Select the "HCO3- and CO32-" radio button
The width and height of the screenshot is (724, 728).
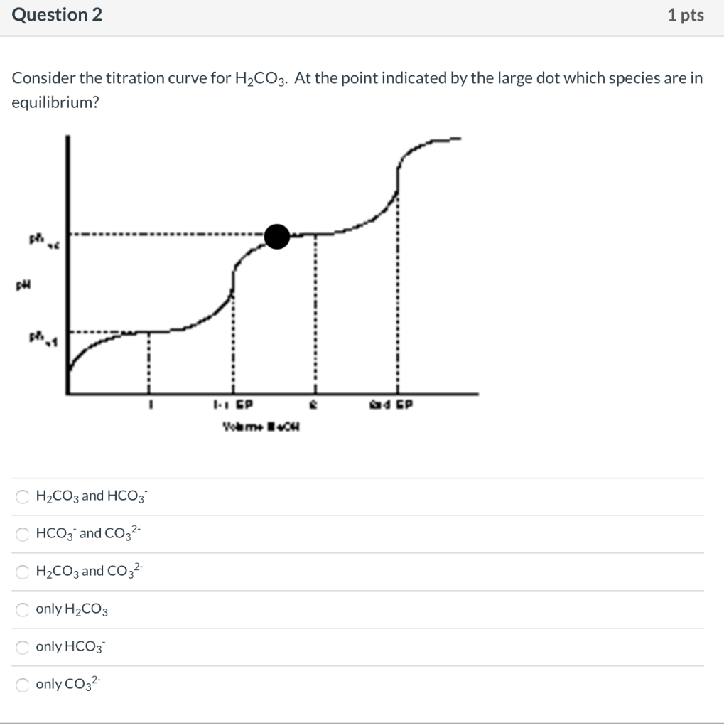pos(22,534)
